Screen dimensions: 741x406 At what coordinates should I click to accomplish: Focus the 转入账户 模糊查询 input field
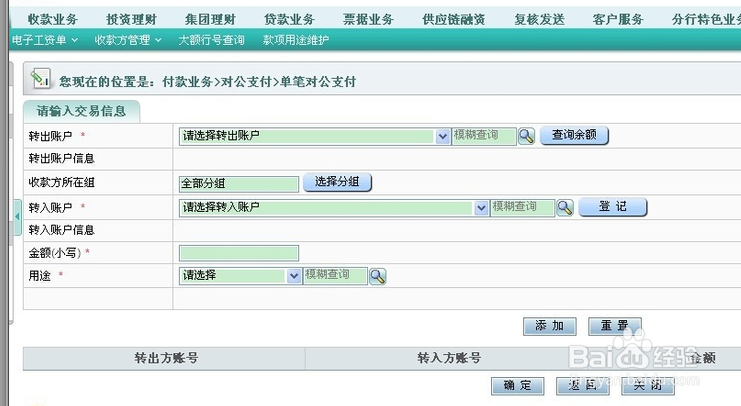pyautogui.click(x=523, y=207)
